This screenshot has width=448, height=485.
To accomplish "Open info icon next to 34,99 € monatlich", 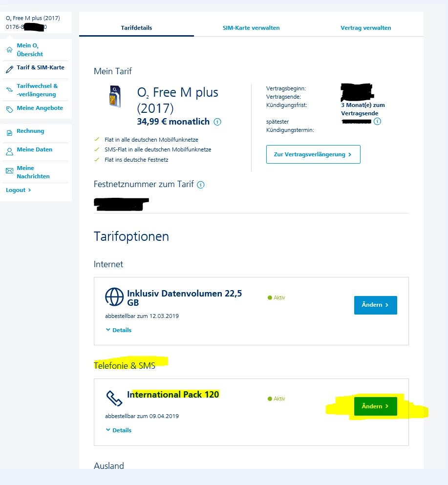I will click(x=217, y=122).
